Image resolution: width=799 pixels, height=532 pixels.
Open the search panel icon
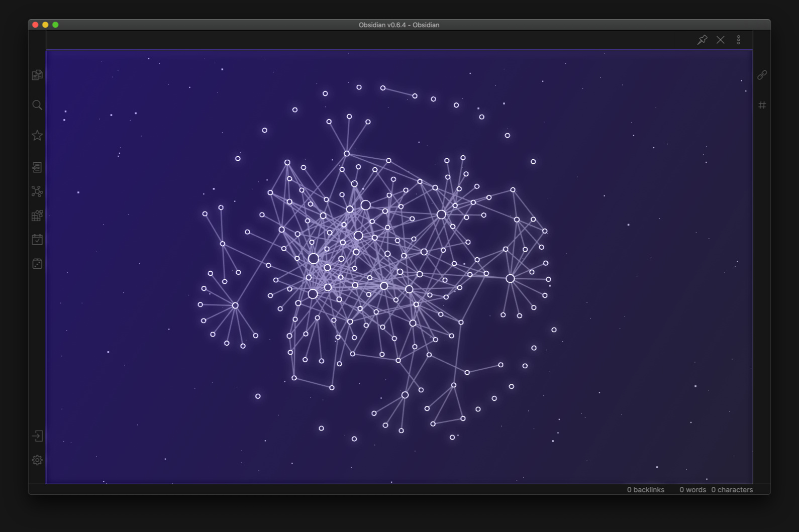[37, 105]
